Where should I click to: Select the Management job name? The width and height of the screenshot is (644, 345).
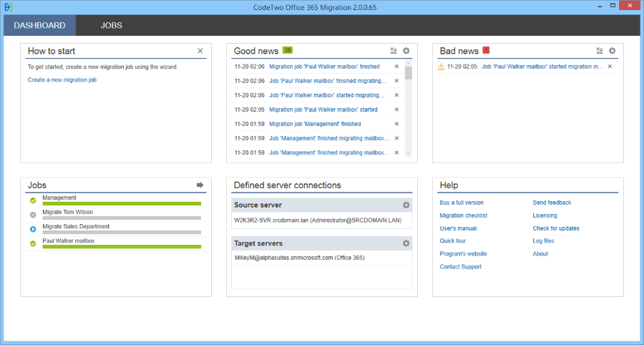(59, 198)
